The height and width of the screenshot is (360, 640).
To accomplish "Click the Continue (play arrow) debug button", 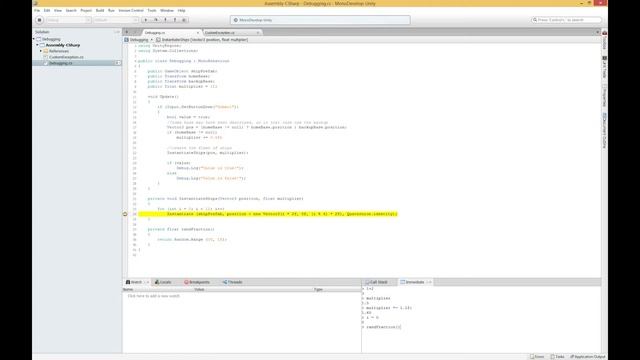I will (x=146, y=20).
